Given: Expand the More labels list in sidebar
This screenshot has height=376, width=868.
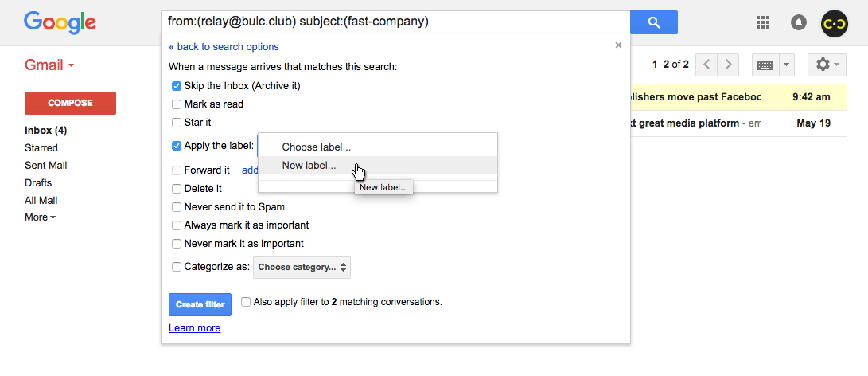Looking at the screenshot, I should click(41, 217).
